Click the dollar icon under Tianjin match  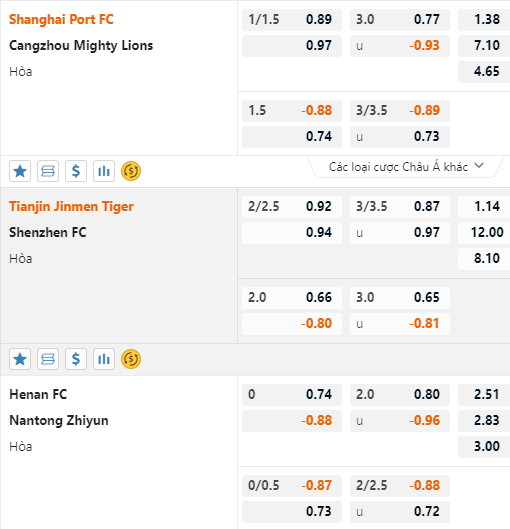coord(76,359)
